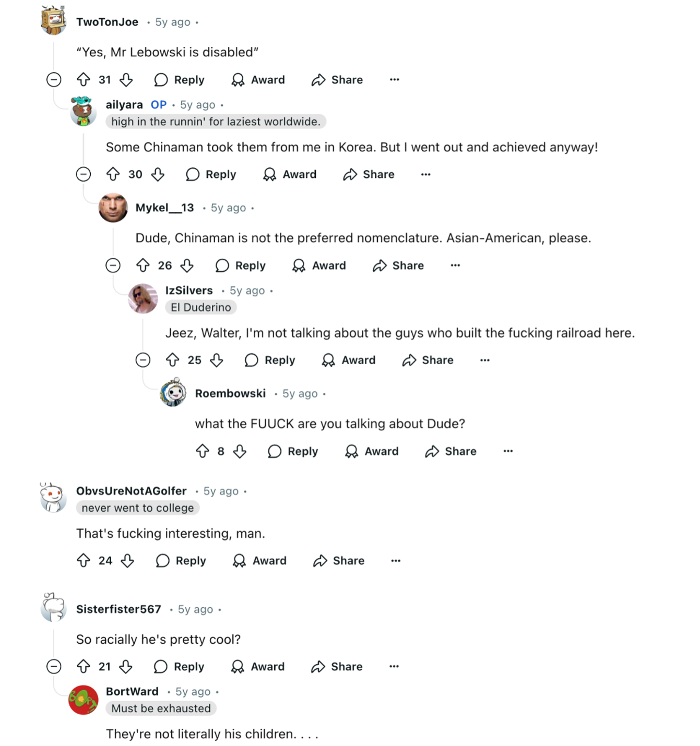Screen dimensions: 700x746
Task: Open IzSilvers' avatar profile picture
Action: [x=143, y=298]
